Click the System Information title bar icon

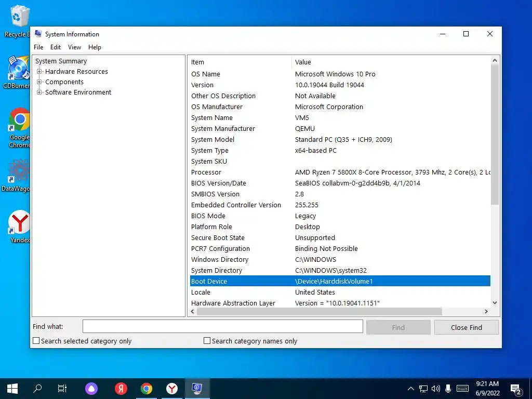coord(38,34)
